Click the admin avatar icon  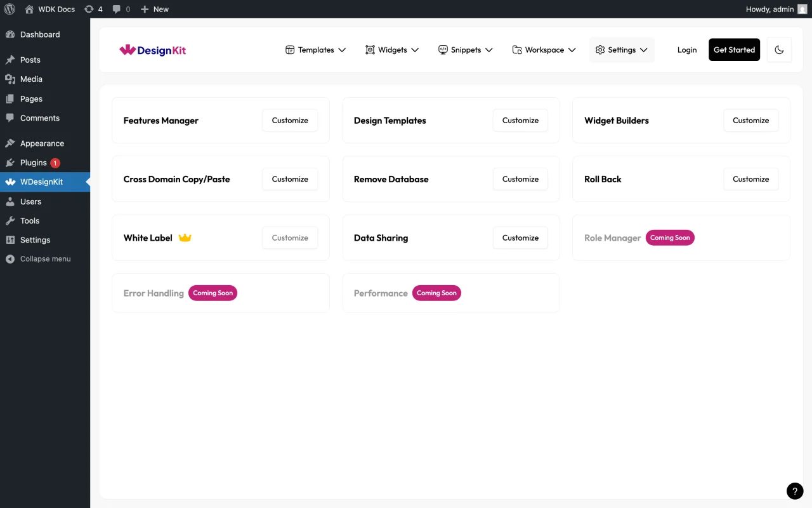(x=802, y=9)
